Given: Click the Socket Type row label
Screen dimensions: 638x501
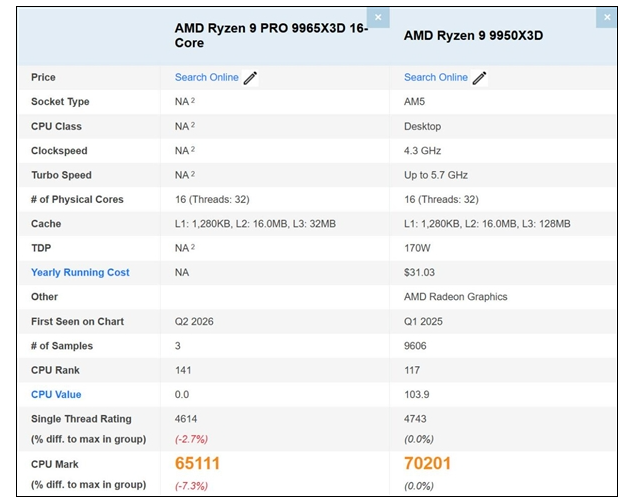Looking at the screenshot, I should (60, 102).
